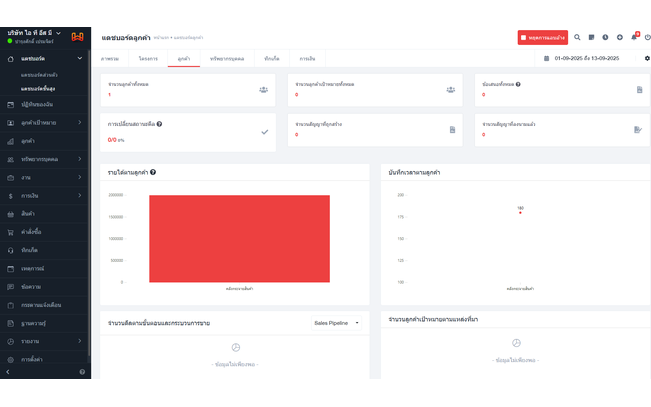Viewport: 651px width, 407px height.
Task: Switch to the ทิกเก็ต tab
Action: (271, 59)
